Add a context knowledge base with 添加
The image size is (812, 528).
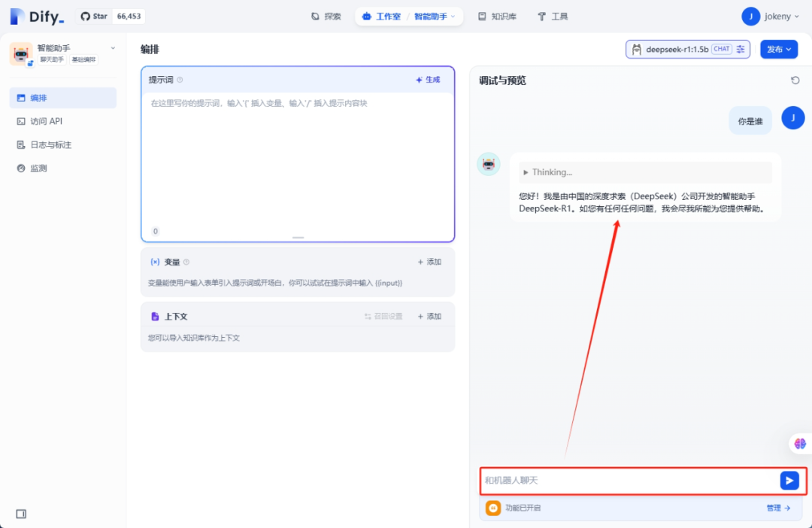pos(429,317)
